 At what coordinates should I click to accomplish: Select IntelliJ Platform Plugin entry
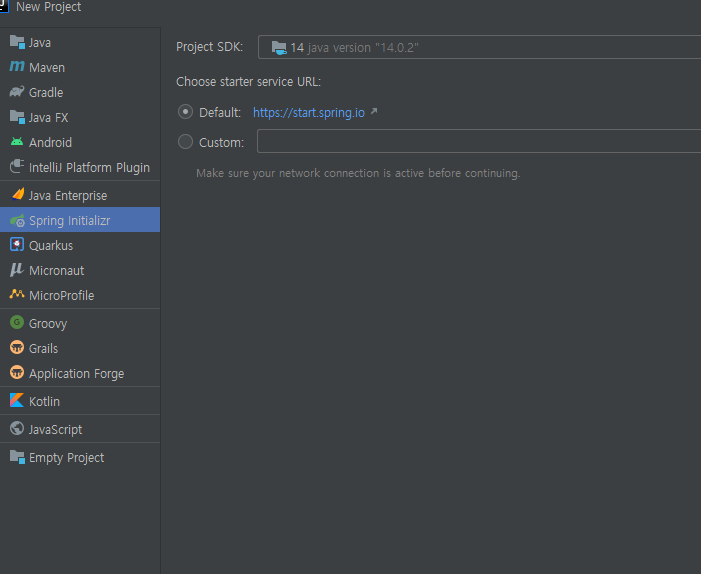point(80,168)
